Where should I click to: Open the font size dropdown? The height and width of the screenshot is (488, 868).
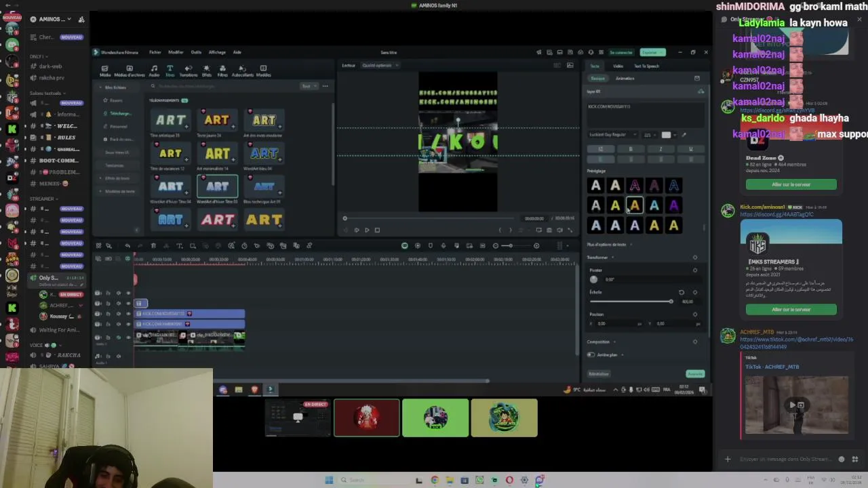coord(650,135)
